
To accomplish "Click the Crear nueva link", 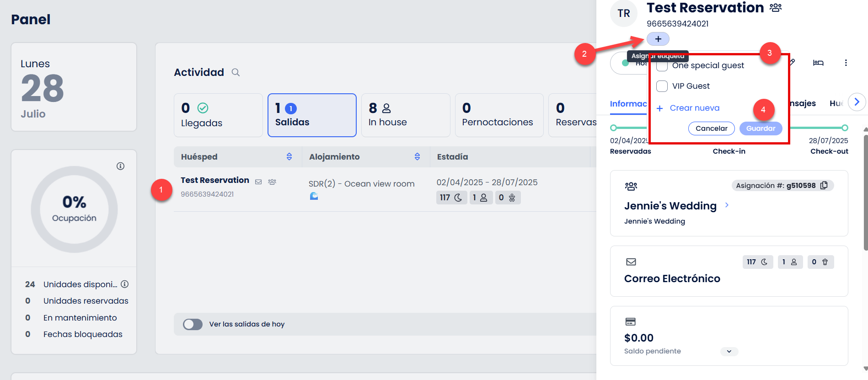I will [694, 108].
